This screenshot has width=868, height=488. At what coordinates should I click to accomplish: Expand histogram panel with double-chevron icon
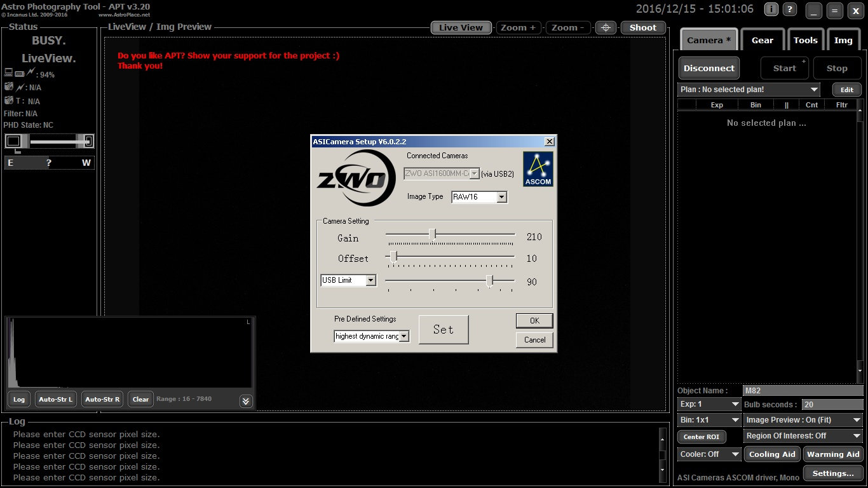click(x=246, y=400)
